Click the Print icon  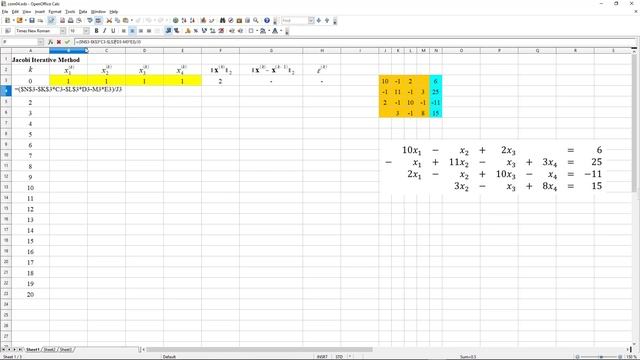[x=71, y=20]
